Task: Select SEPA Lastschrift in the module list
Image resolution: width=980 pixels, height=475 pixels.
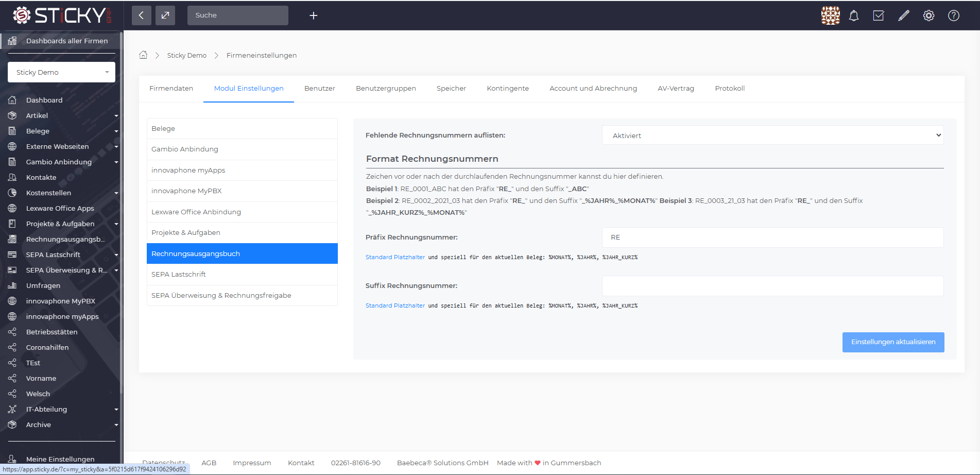Action: click(x=242, y=275)
